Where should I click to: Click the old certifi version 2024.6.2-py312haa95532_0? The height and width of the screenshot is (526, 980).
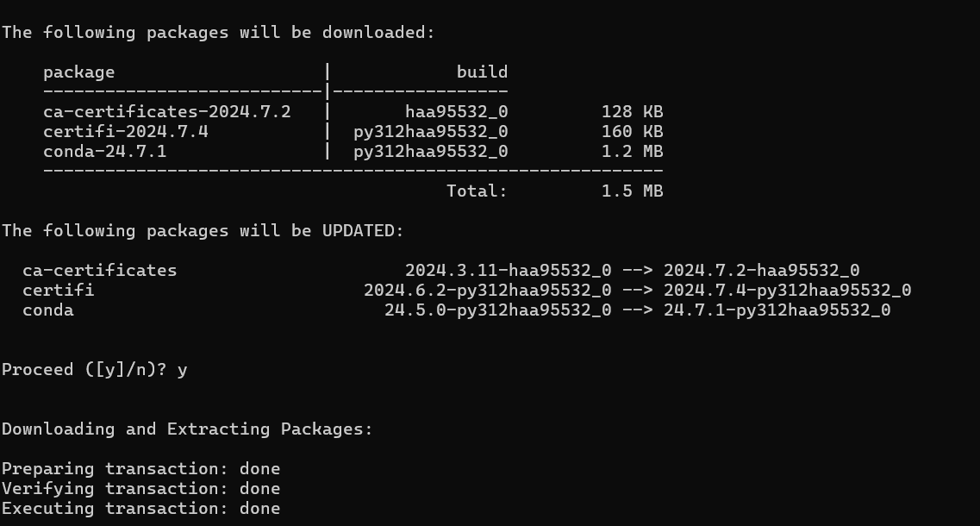point(487,290)
